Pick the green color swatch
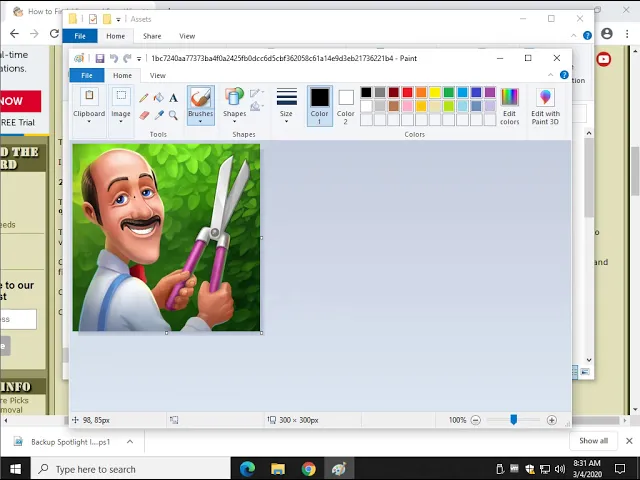This screenshot has height=480, width=640. tap(449, 93)
